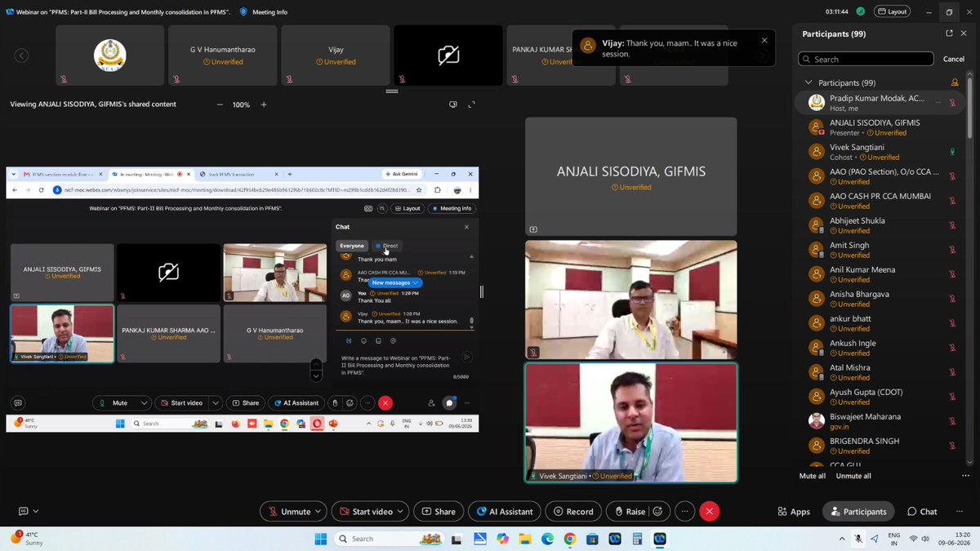Screen dimensions: 980x551
Task: Open Calculator from taskbar
Action: pyautogui.click(x=637, y=539)
